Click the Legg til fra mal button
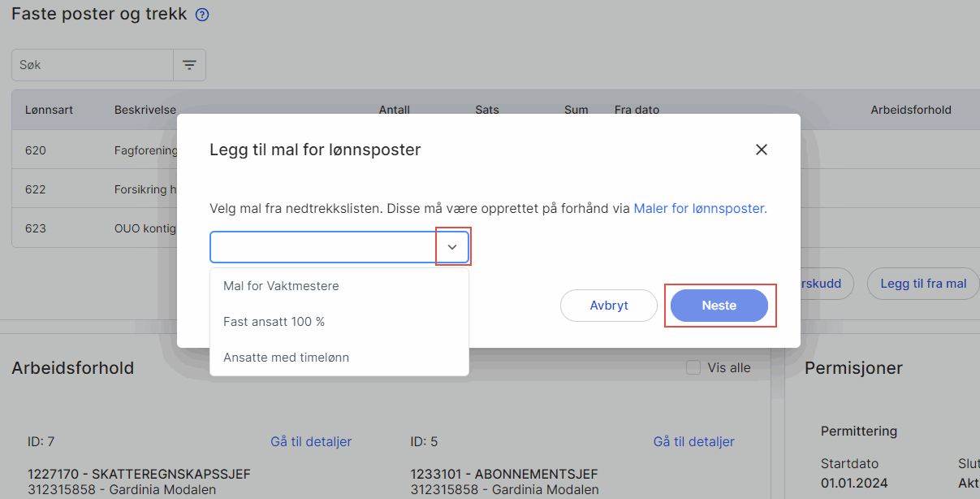This screenshot has width=980, height=499. tap(922, 284)
